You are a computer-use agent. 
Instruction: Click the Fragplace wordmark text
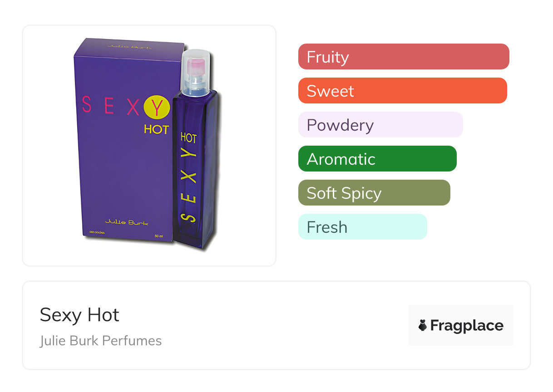467,325
